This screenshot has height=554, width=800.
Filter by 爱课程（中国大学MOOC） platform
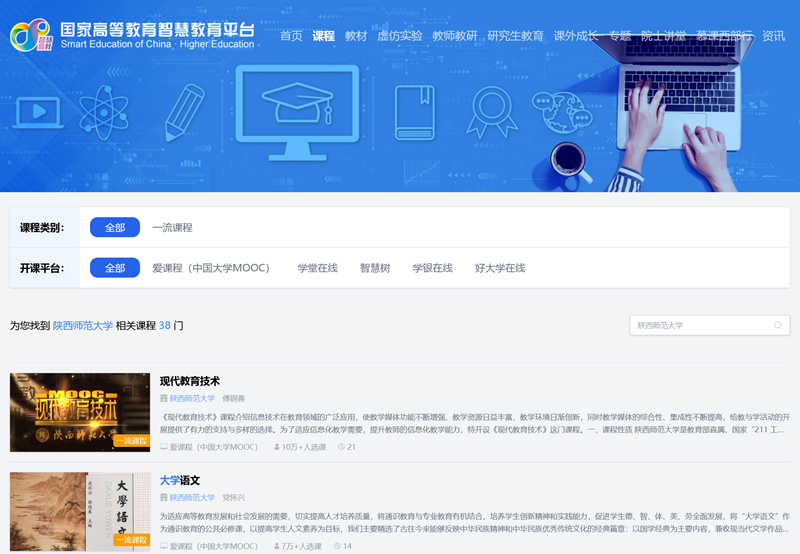point(211,268)
